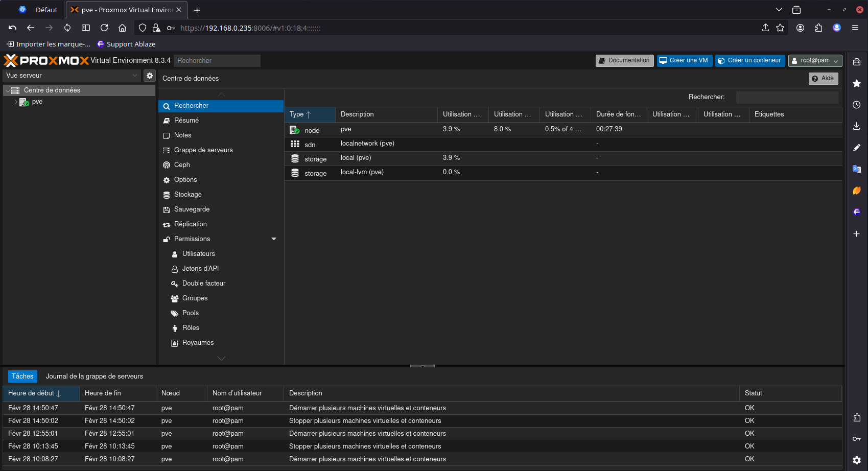Click the Créer un conteneur button

coord(749,61)
